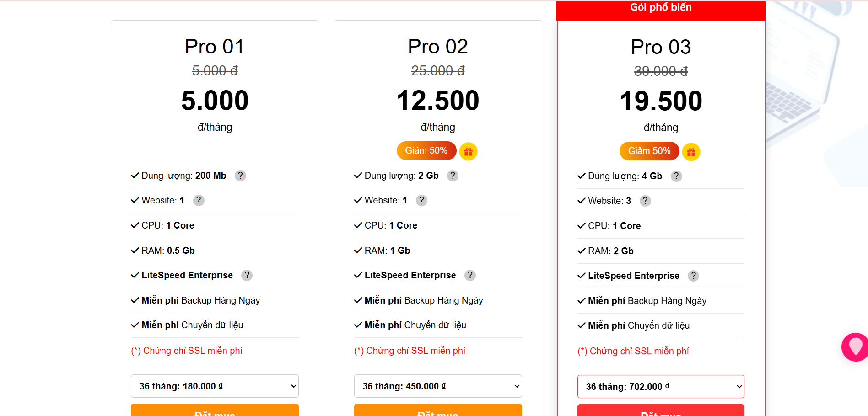Click the gift icon on Pro 02 plan
Viewport: 868px width, 416px height.
(x=468, y=152)
